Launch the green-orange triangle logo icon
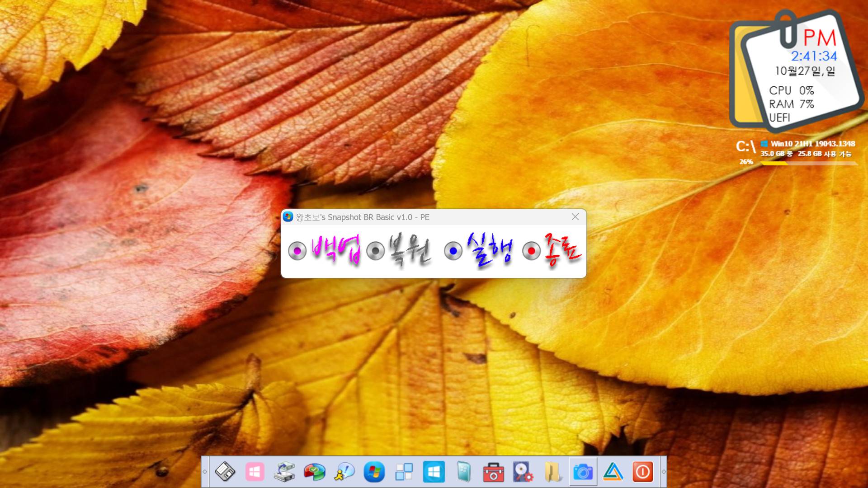868x488 pixels. [613, 472]
